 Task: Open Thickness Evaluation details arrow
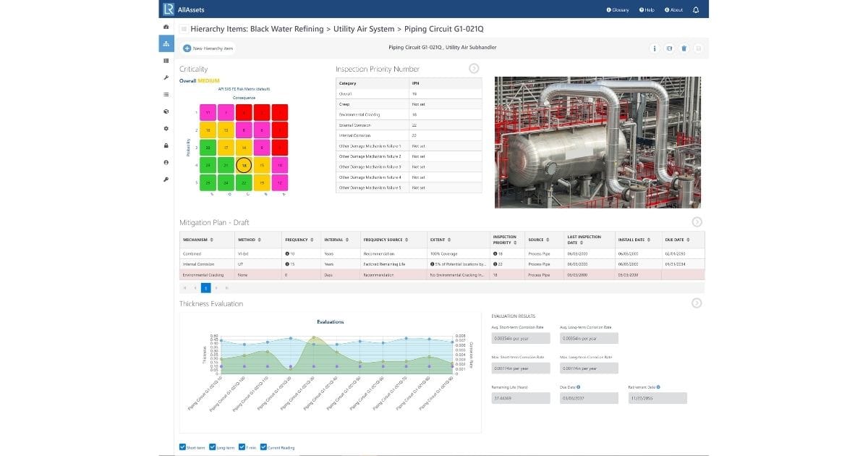coord(697,303)
